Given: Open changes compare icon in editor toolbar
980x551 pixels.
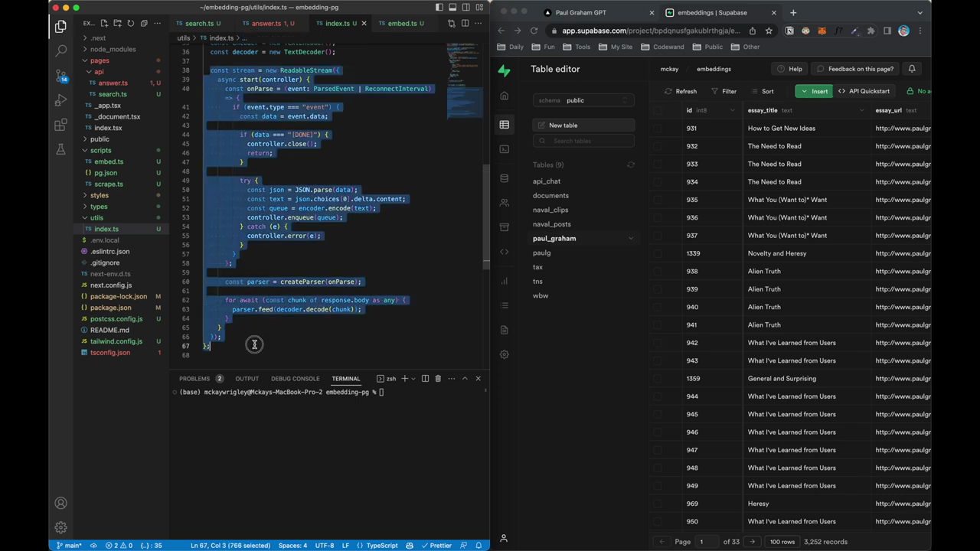Looking at the screenshot, I should point(452,24).
